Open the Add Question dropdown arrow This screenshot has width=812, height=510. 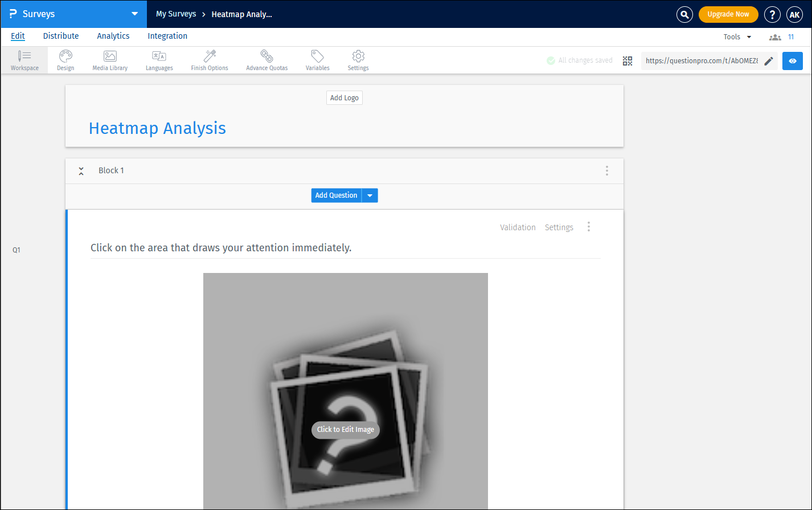pyautogui.click(x=370, y=195)
